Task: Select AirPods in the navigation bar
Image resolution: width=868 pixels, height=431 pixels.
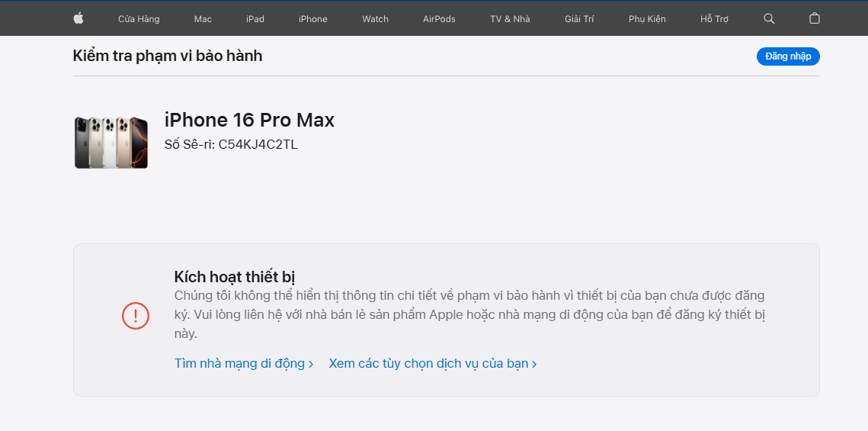Action: click(439, 19)
